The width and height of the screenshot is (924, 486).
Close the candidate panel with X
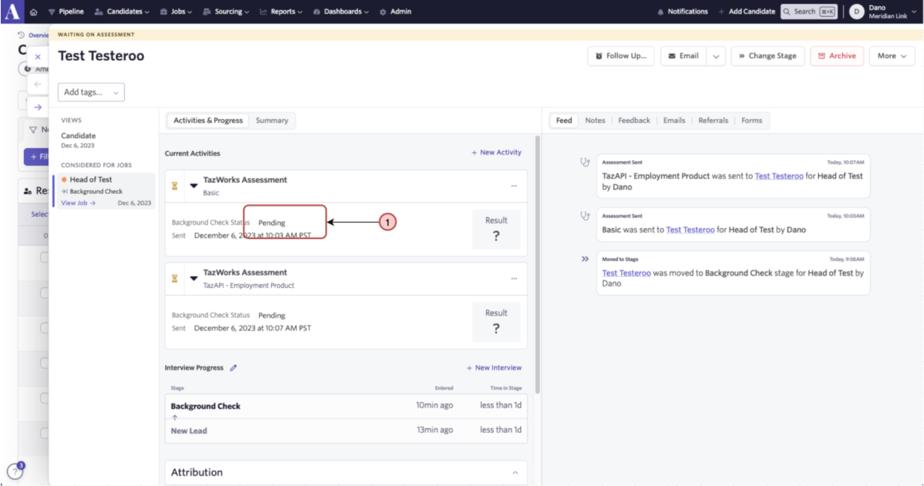tap(38, 57)
